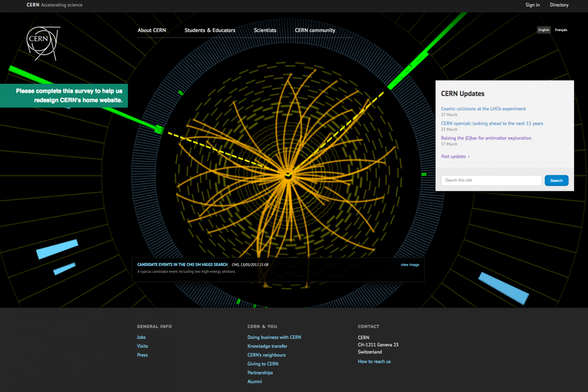
Task: Open Knowledge transfer in footer
Action: click(267, 346)
